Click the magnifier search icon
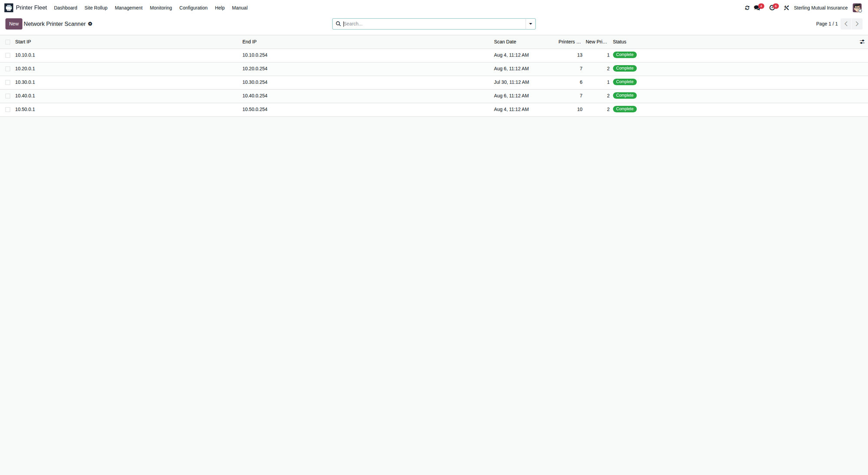The height and width of the screenshot is (475, 868). [x=338, y=24]
